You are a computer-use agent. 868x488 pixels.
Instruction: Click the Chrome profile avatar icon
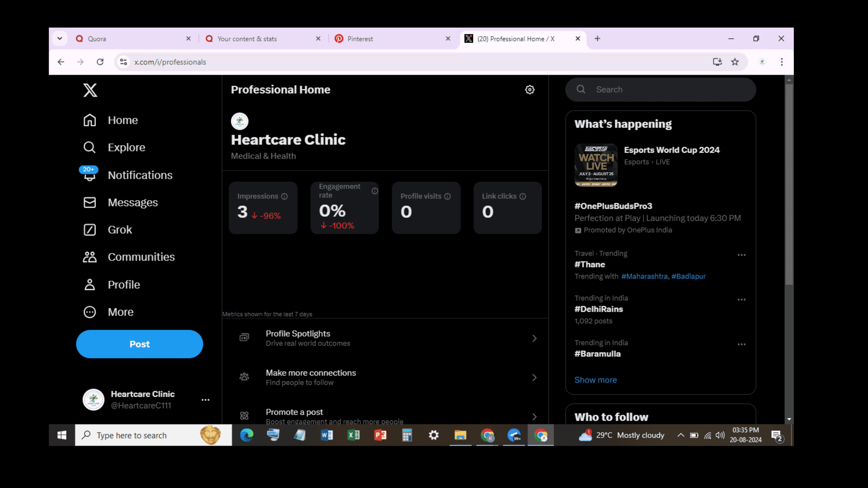(762, 62)
